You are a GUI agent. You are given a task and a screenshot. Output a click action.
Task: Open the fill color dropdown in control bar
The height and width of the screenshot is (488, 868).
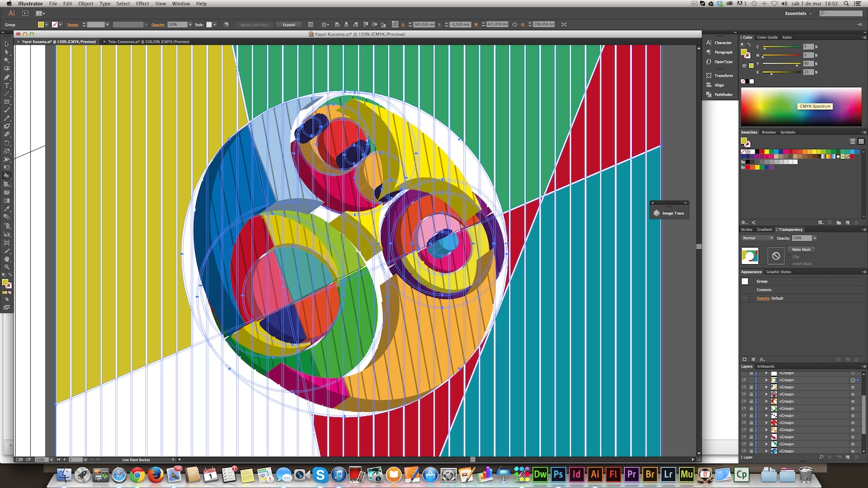(x=47, y=25)
